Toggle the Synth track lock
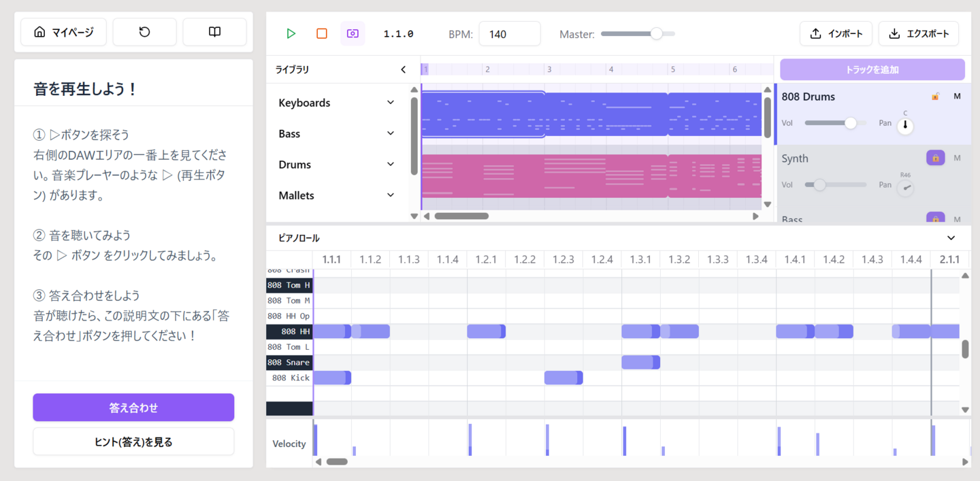 [x=935, y=158]
